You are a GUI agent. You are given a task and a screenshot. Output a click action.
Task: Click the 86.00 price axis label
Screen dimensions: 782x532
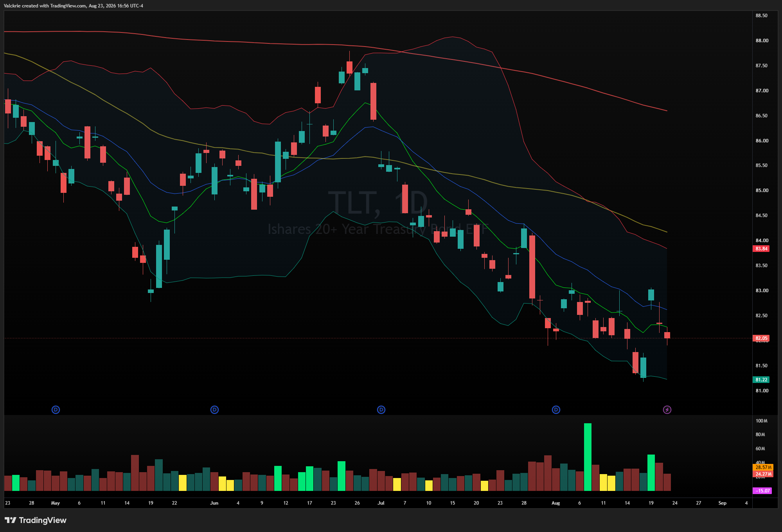[x=762, y=141]
